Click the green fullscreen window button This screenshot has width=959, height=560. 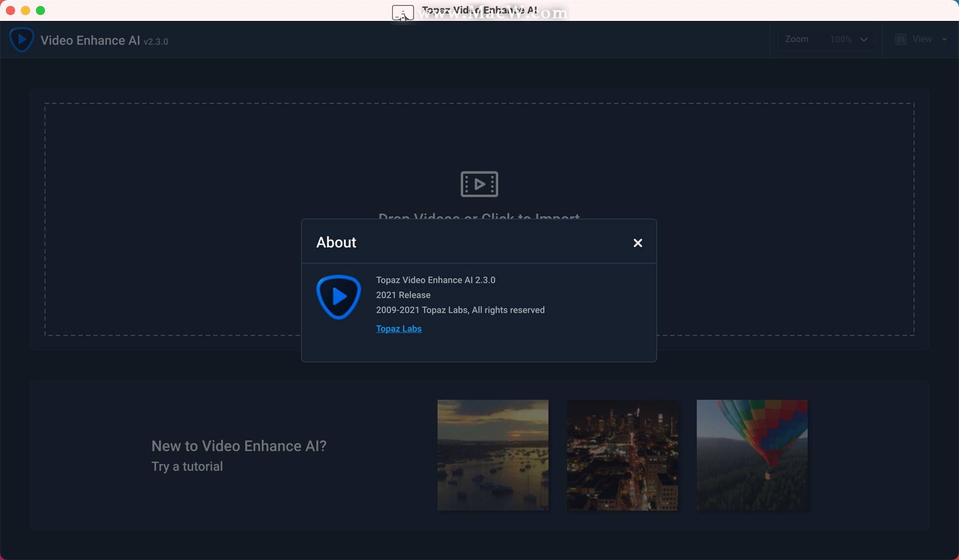click(x=40, y=10)
